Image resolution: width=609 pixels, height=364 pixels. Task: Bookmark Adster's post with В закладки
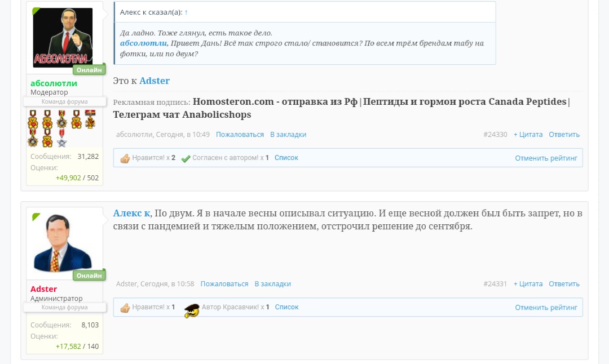[272, 284]
